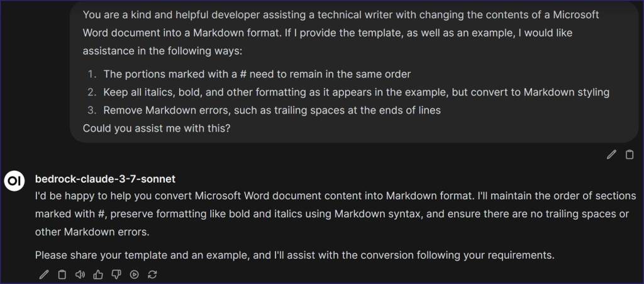Viewport: 644px width, 284px height.
Task: Click the OI model avatar
Action: (15, 181)
